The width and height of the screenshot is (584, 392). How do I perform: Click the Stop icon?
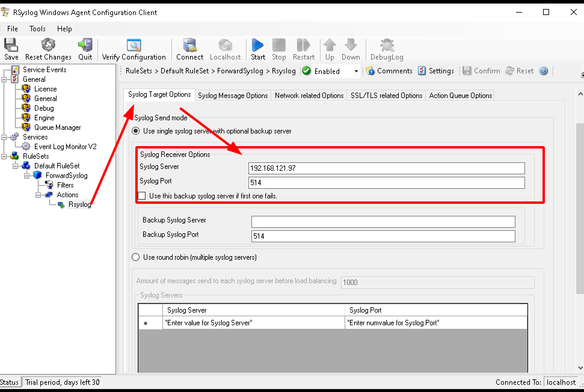point(278,48)
